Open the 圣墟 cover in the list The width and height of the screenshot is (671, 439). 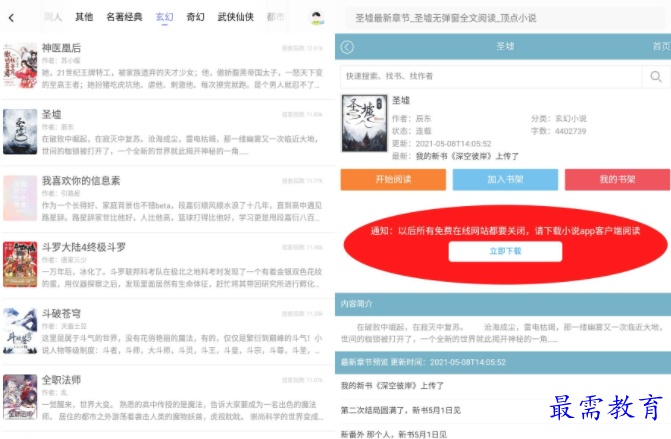tap(20, 131)
